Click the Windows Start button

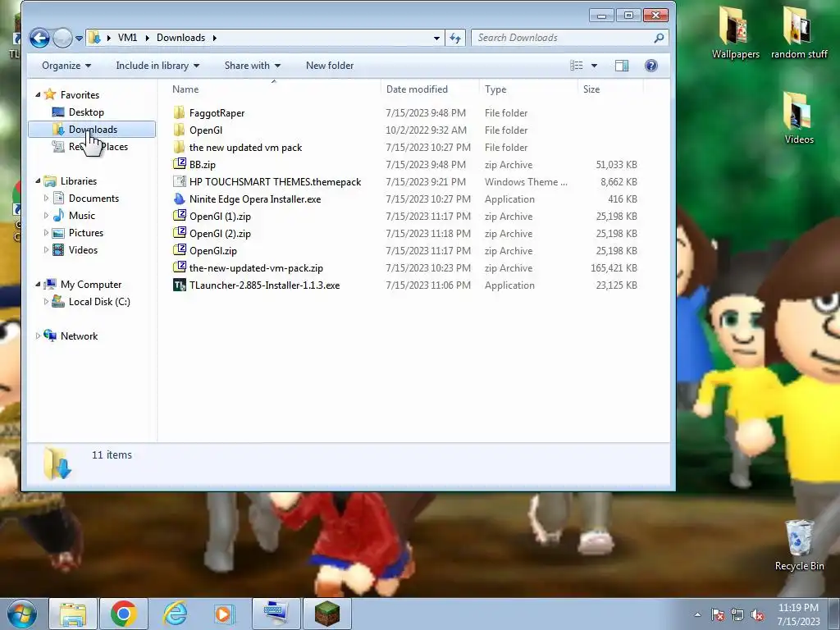click(22, 614)
